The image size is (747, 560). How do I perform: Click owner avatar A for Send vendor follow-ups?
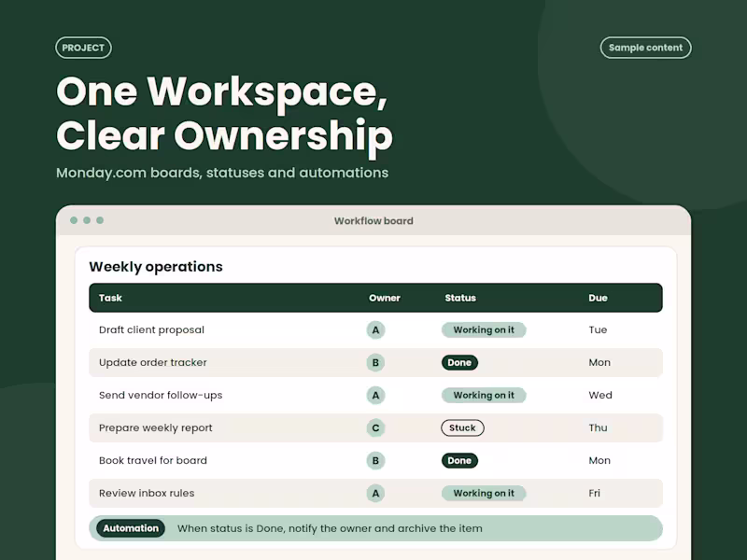[x=375, y=395]
